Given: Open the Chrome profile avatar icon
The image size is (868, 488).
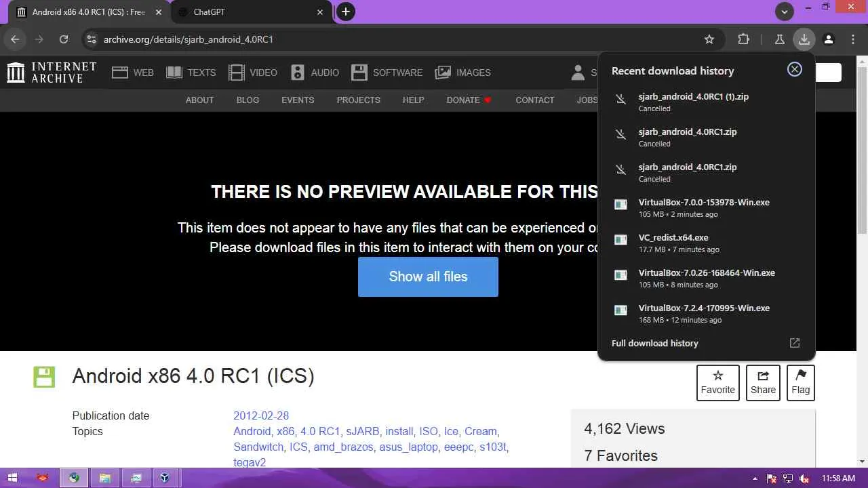Looking at the screenshot, I should [828, 39].
